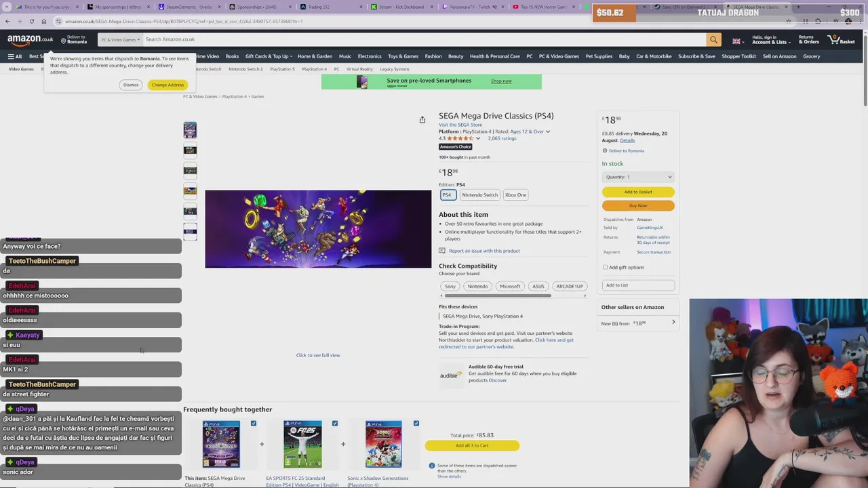Image resolution: width=868 pixels, height=488 pixels.
Task: Click the report issue speech icon
Action: (442, 251)
